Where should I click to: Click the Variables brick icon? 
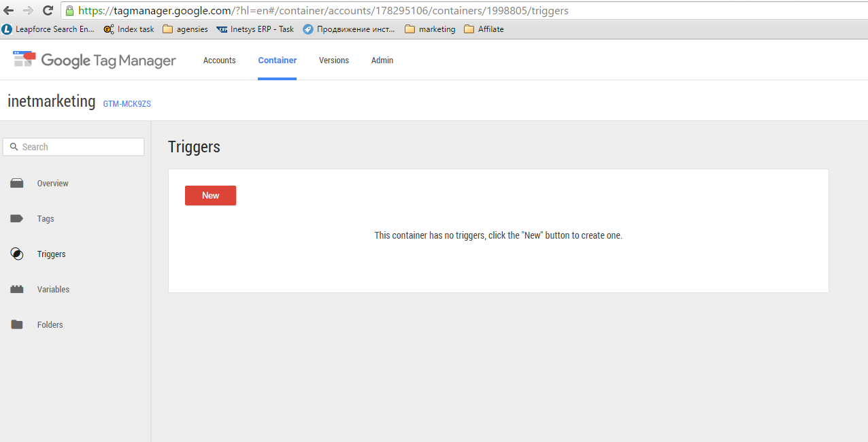tap(17, 290)
